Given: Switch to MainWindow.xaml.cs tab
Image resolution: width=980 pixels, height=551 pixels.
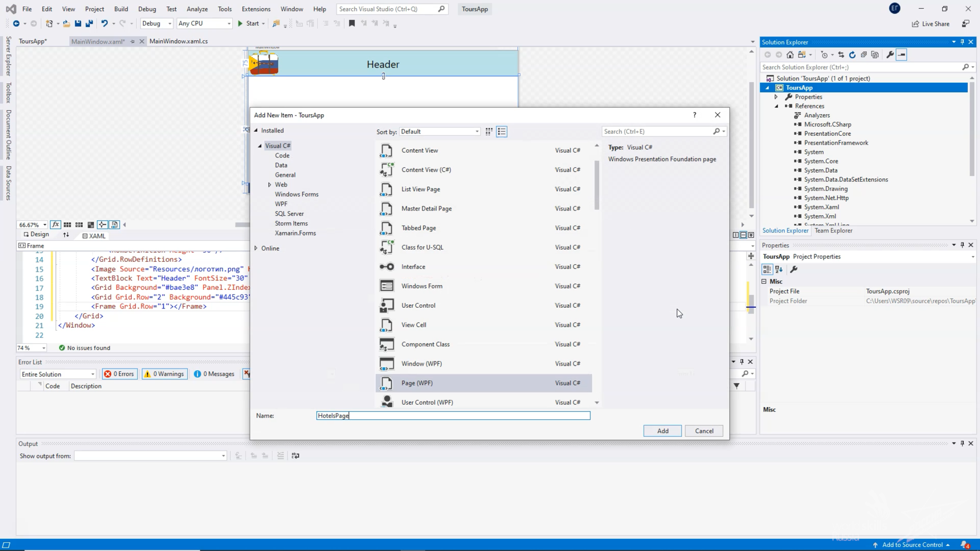Looking at the screenshot, I should pos(178,41).
